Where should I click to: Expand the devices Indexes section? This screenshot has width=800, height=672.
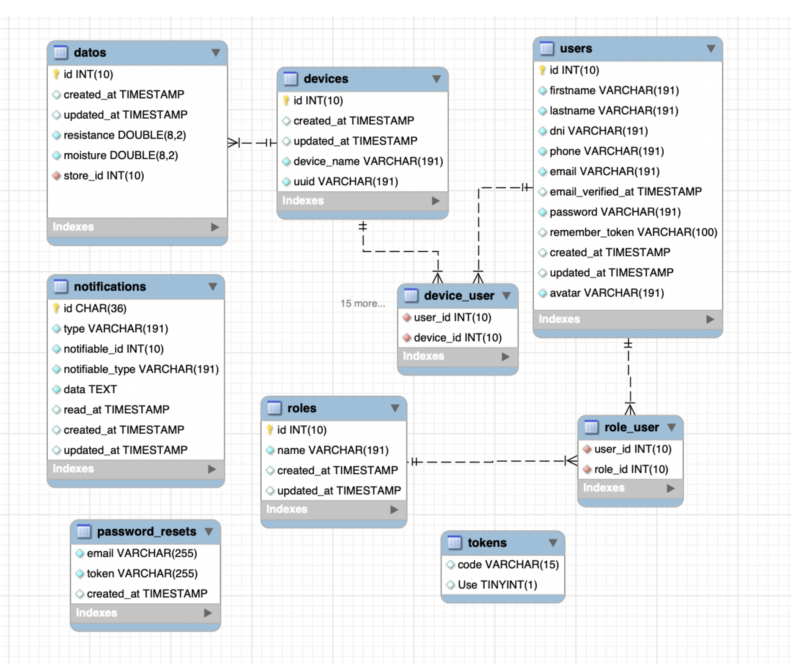[436, 201]
